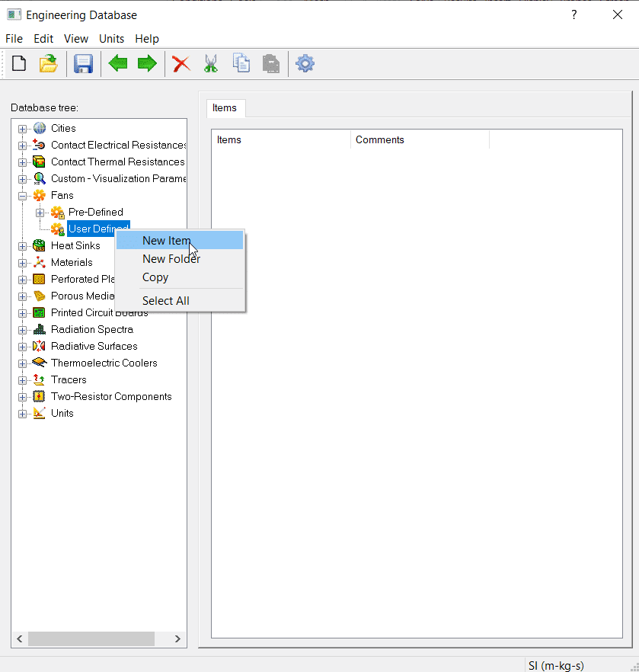Screen dimensions: 639x672
Task: Click the User Defined fans icon
Action: [57, 229]
